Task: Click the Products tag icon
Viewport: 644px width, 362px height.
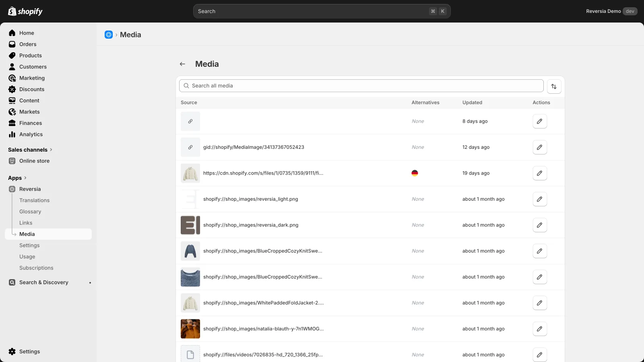Action: pos(12,56)
